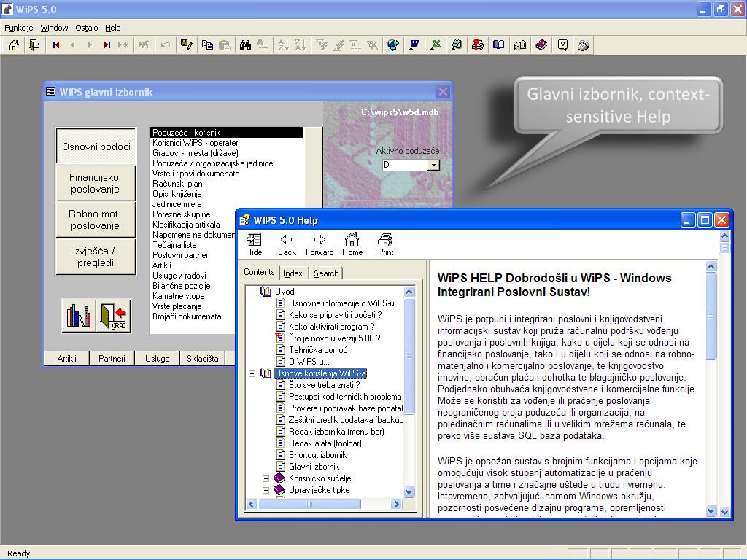Click the purple help book icon in the toolbar
This screenshot has width=747, height=560.
tap(541, 45)
